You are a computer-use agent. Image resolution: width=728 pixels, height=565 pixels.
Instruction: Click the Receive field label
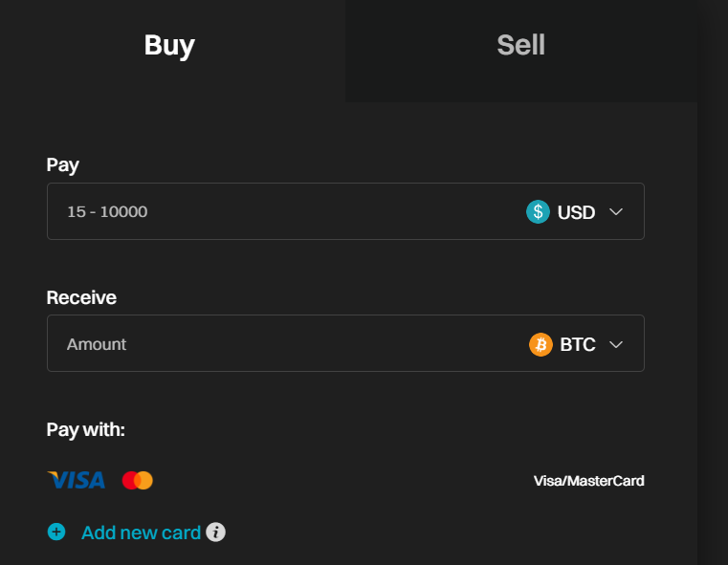tap(81, 297)
